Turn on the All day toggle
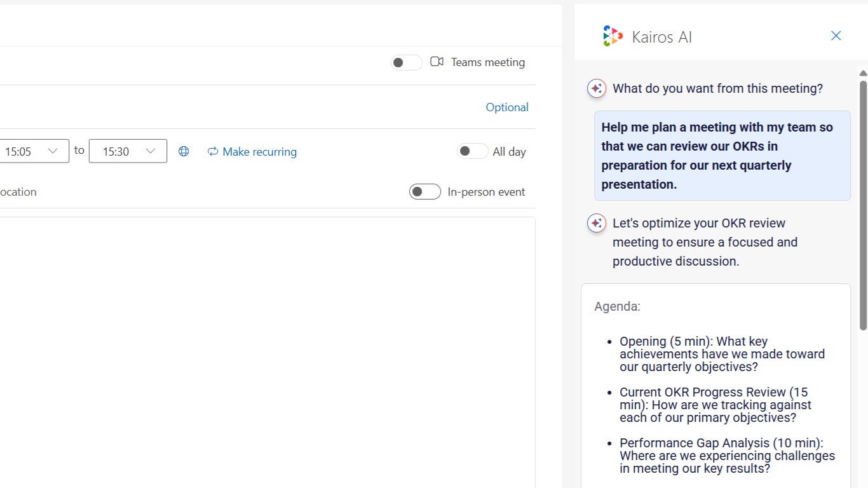This screenshot has width=868, height=488. (472, 151)
